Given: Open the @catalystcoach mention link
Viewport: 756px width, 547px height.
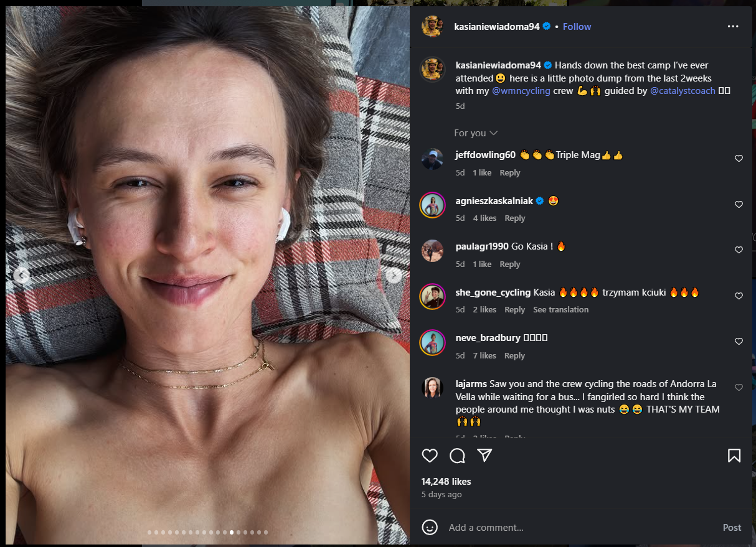Looking at the screenshot, I should (683, 91).
